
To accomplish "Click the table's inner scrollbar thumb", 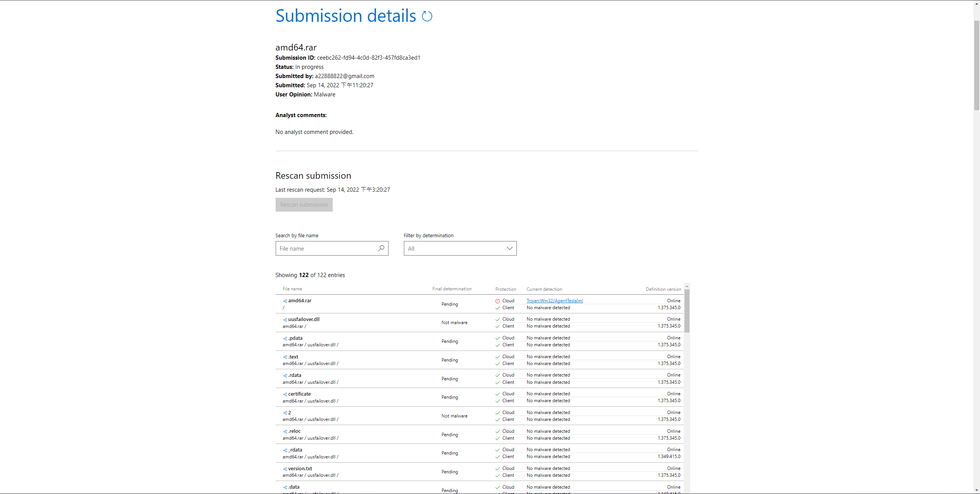I will 687,311.
